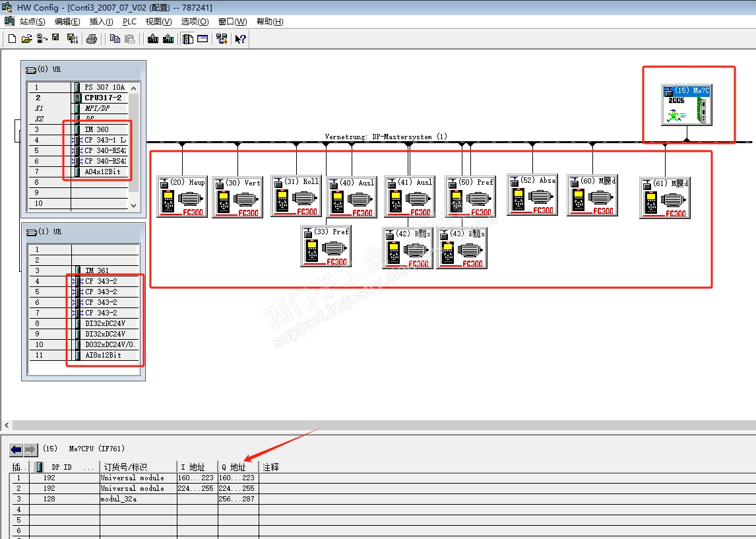Select the modul_32a table row
This screenshot has height=539, width=756.
[x=384, y=499]
